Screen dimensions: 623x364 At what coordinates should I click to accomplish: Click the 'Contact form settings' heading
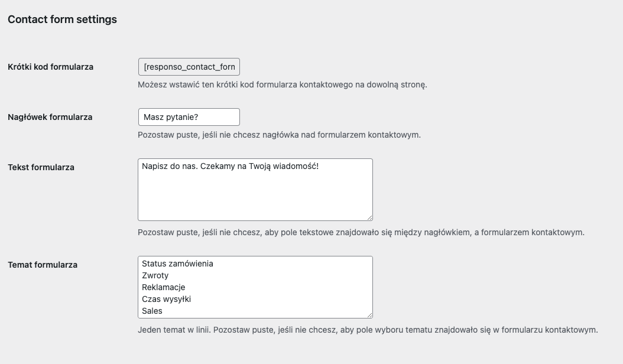click(x=63, y=19)
